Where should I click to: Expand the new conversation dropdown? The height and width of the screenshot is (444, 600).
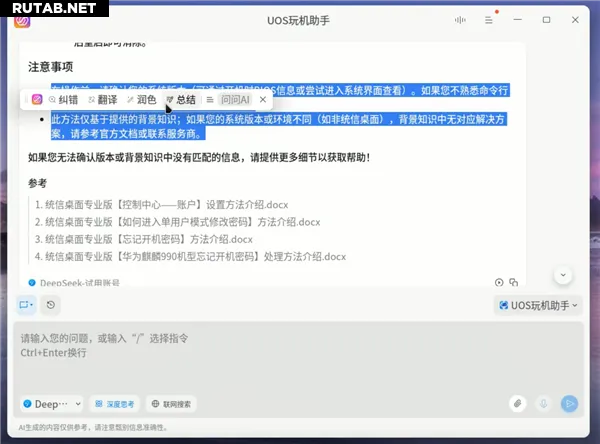[x=26, y=305]
